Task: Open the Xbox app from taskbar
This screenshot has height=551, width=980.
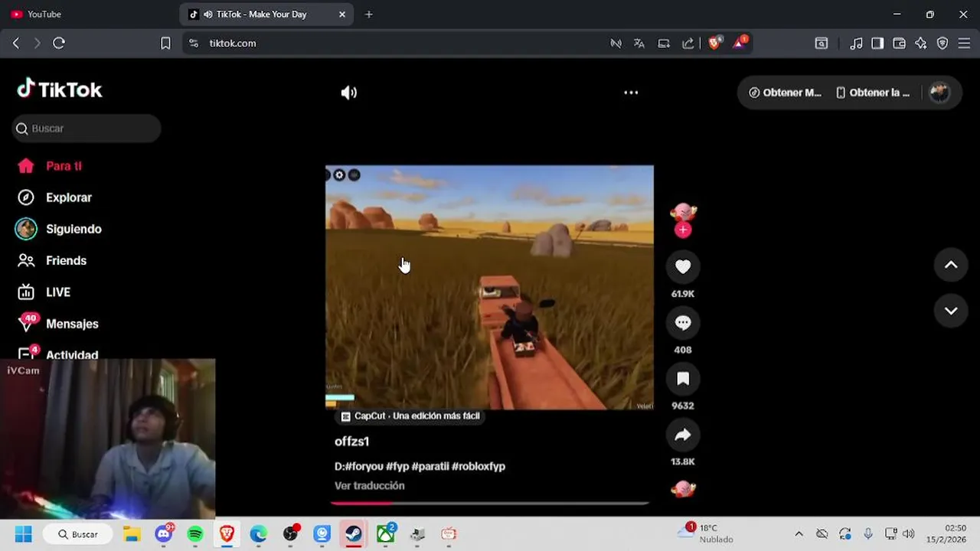Action: [385, 534]
